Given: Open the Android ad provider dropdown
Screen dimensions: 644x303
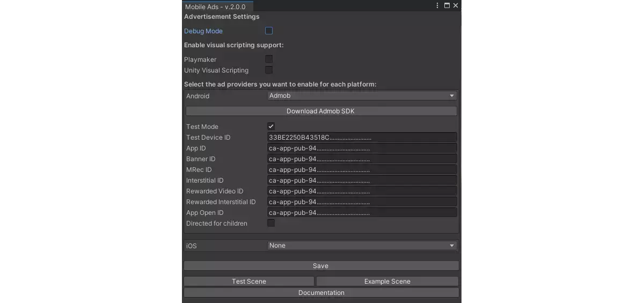Looking at the screenshot, I should [x=362, y=96].
